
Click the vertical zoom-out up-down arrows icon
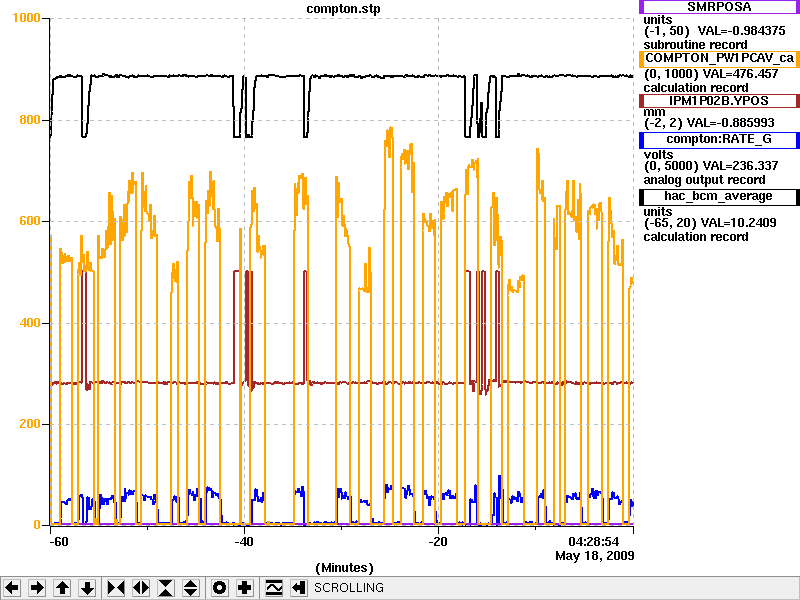click(x=191, y=588)
